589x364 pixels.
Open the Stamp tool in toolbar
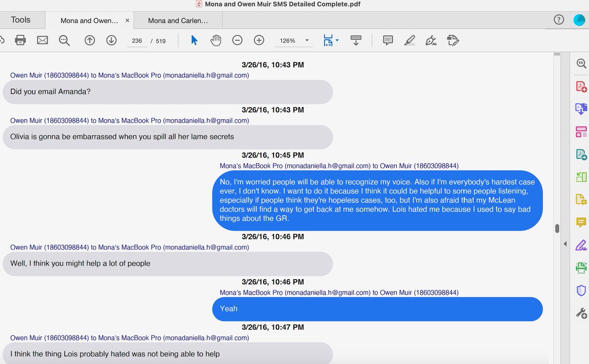(x=453, y=40)
